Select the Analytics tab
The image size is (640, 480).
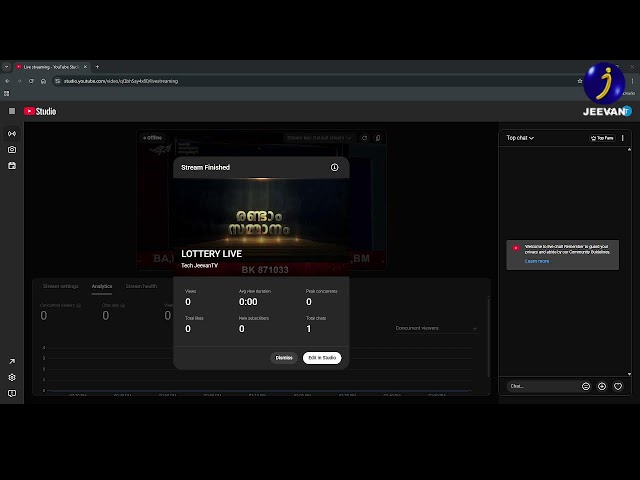[x=102, y=286]
